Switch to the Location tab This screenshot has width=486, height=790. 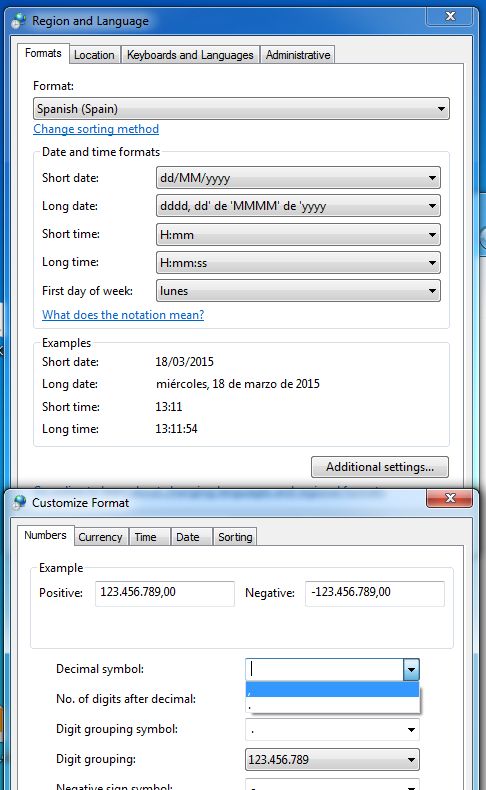94,55
